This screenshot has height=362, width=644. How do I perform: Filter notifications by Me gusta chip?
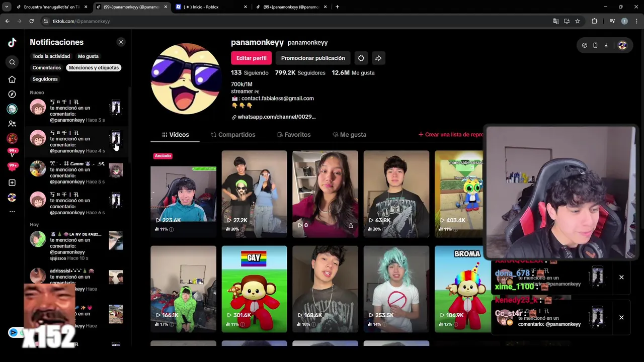point(88,56)
